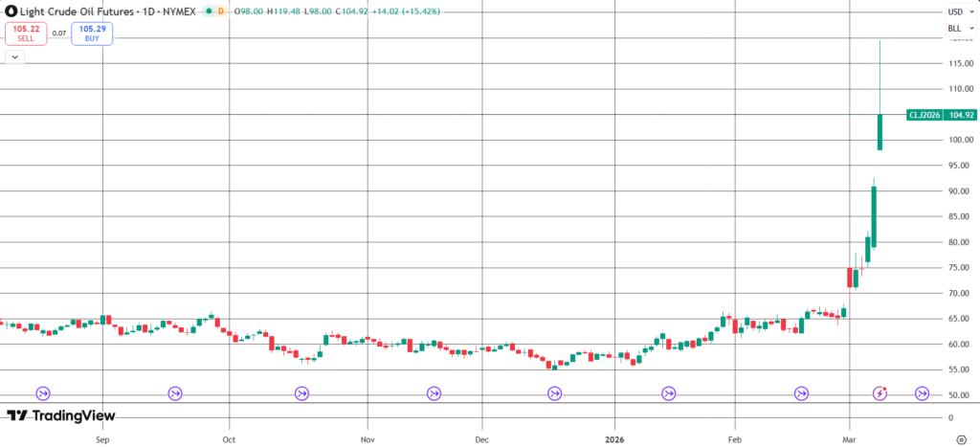Click the last contract roll marker after March

pyautogui.click(x=922, y=393)
